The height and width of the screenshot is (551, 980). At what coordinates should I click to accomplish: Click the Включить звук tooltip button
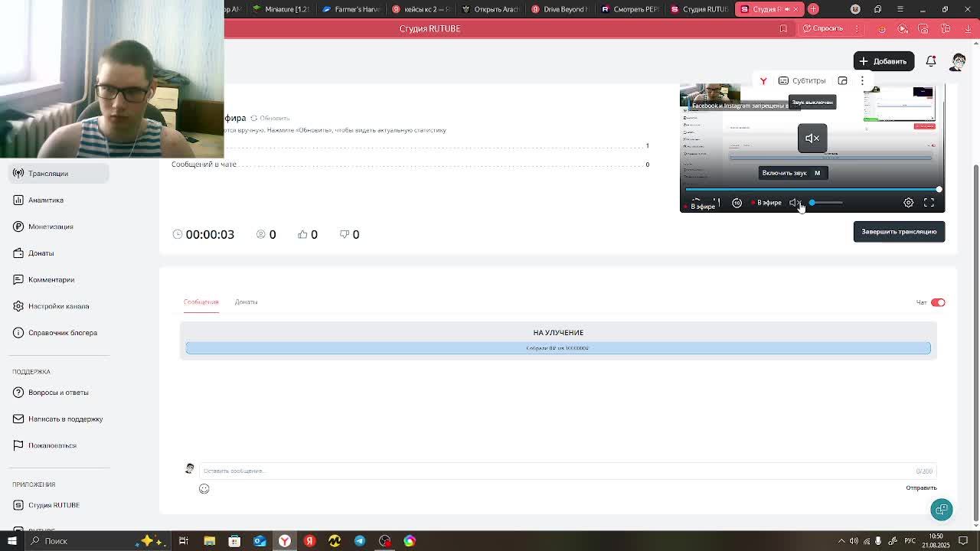793,173
